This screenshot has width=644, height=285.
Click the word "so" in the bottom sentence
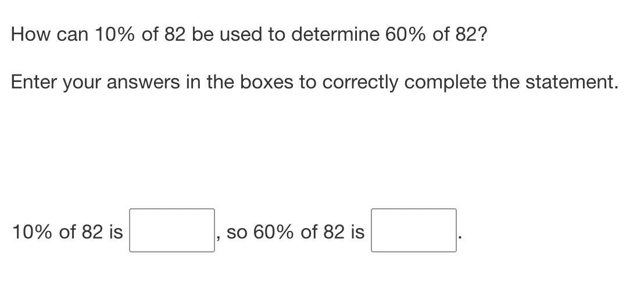coord(237,234)
